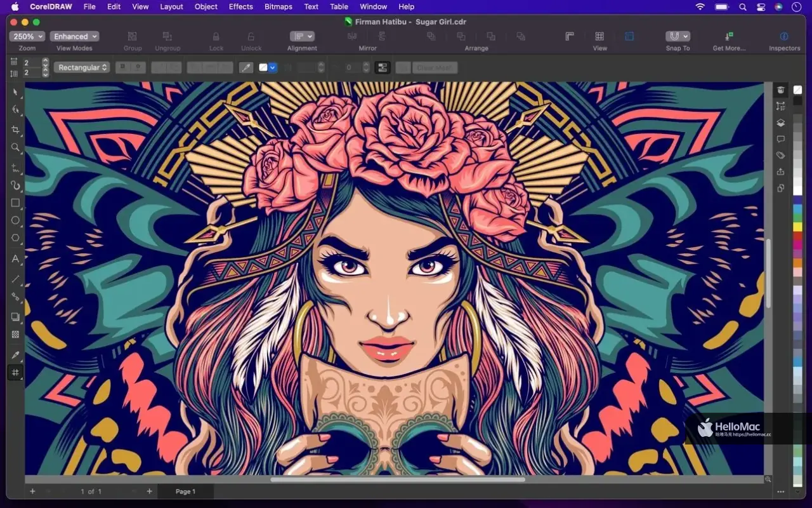Viewport: 812px width, 508px height.
Task: Open the File menu
Action: coord(89,6)
